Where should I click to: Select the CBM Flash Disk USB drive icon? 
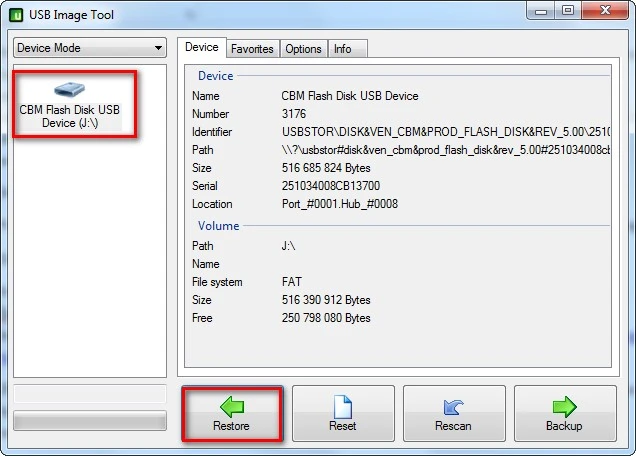click(x=70, y=89)
